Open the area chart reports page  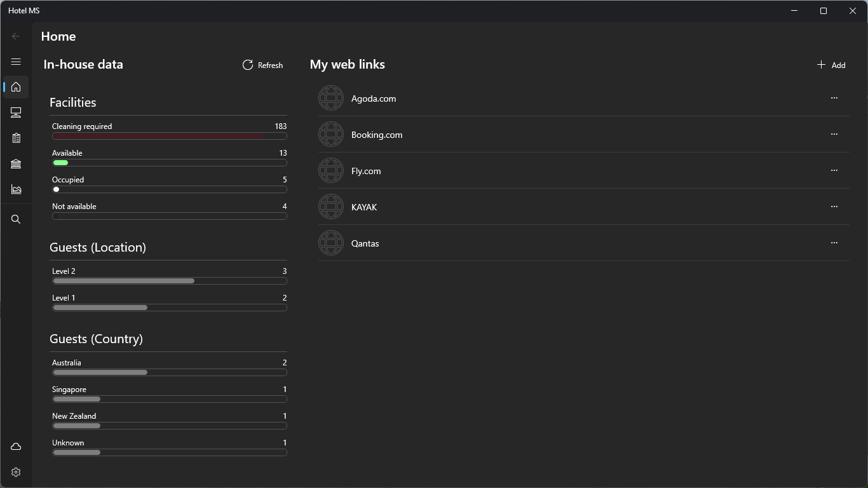pos(16,189)
